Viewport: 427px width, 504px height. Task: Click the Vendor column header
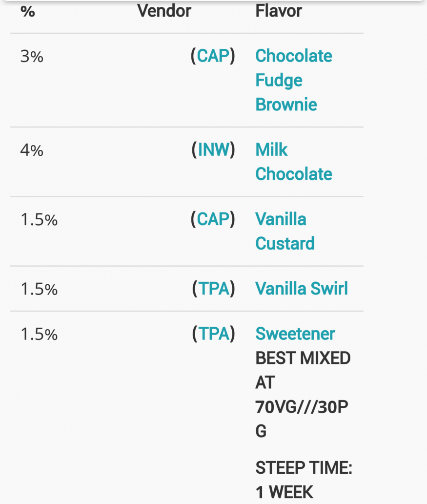[164, 11]
